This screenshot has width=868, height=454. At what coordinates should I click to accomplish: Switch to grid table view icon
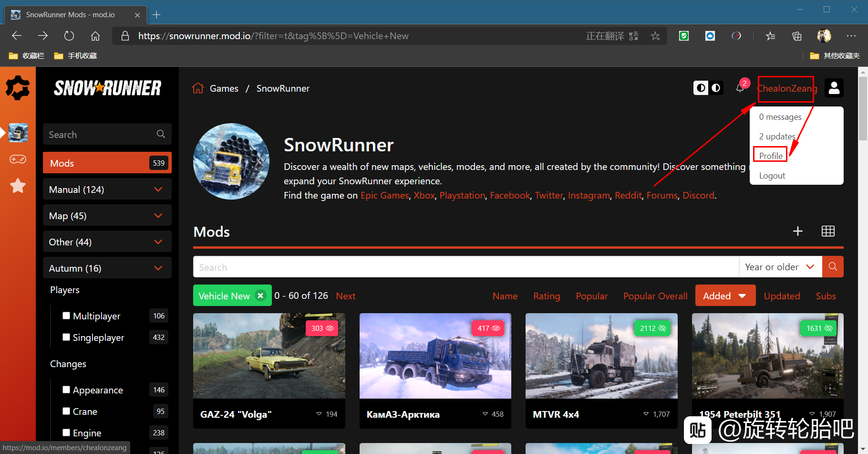(828, 232)
